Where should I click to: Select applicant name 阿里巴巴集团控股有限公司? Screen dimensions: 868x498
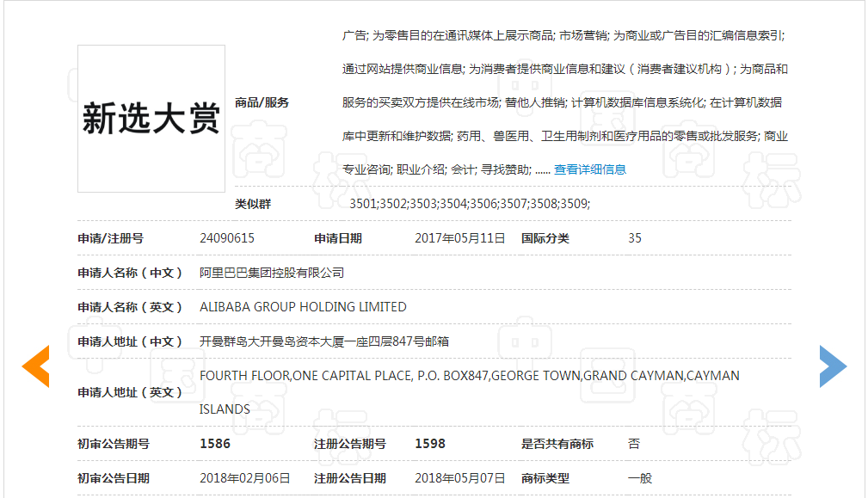[272, 273]
